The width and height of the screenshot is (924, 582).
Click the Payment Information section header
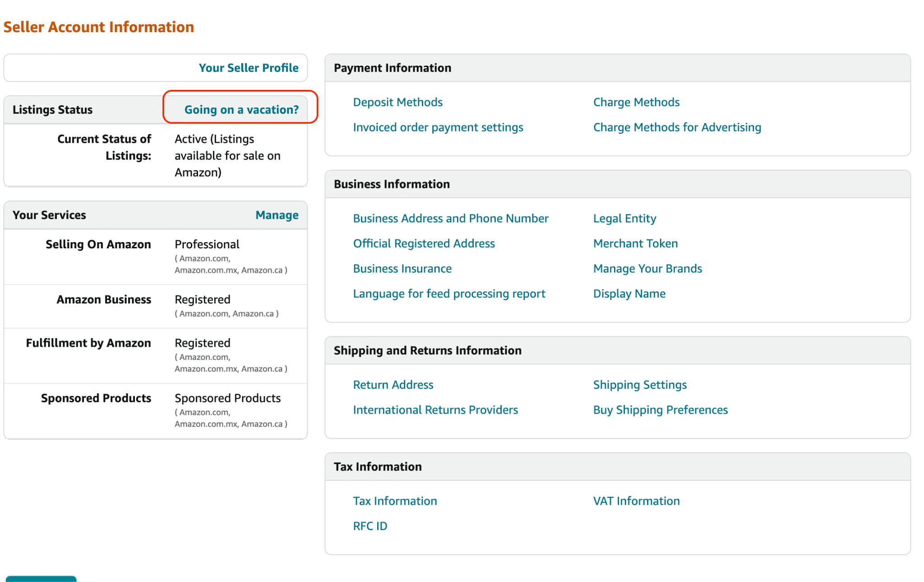pos(393,68)
